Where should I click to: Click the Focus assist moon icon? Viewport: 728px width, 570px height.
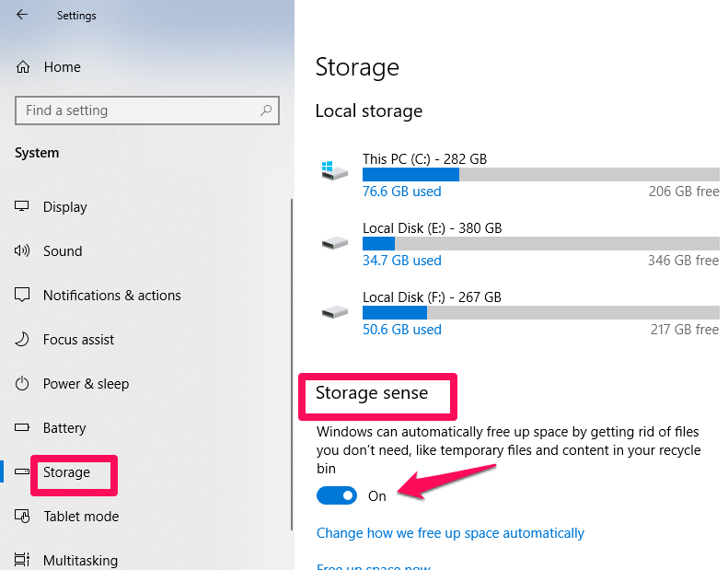(x=23, y=340)
